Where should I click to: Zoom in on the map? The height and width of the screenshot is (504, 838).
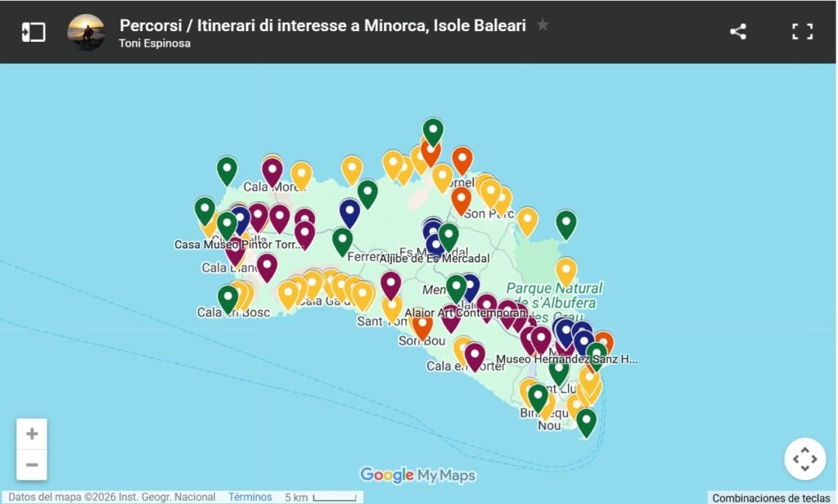pos(32,432)
